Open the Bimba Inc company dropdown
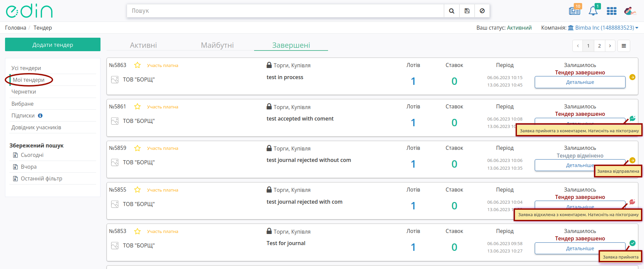 [x=603, y=28]
